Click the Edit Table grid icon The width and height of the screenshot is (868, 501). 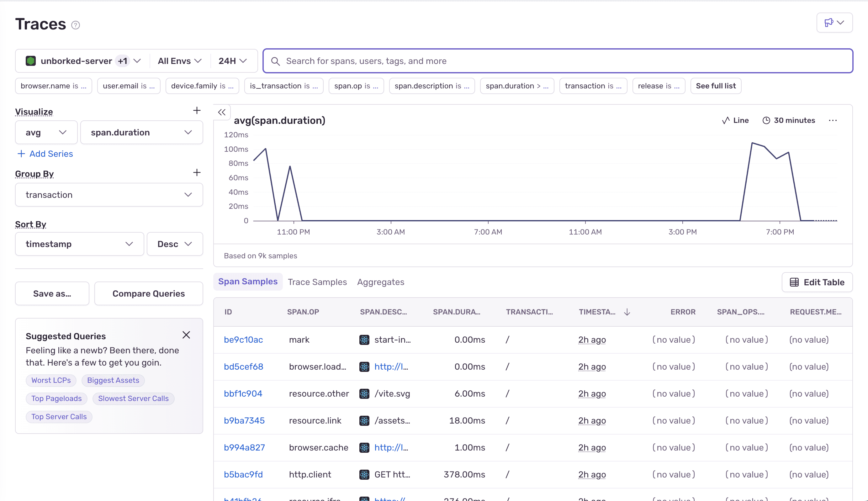[794, 282]
